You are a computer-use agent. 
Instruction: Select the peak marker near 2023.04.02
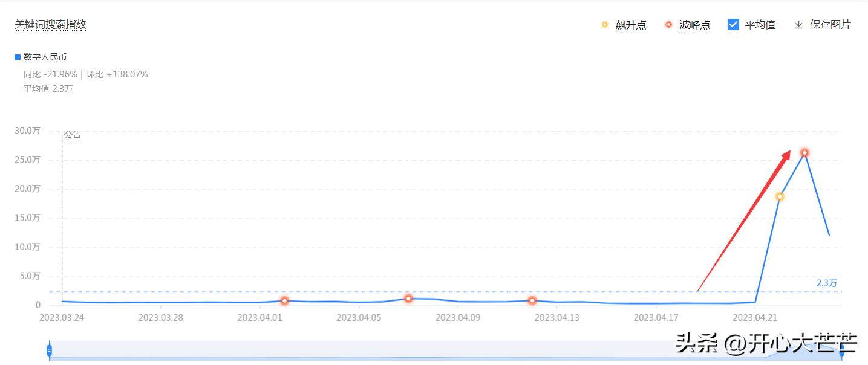[284, 300]
